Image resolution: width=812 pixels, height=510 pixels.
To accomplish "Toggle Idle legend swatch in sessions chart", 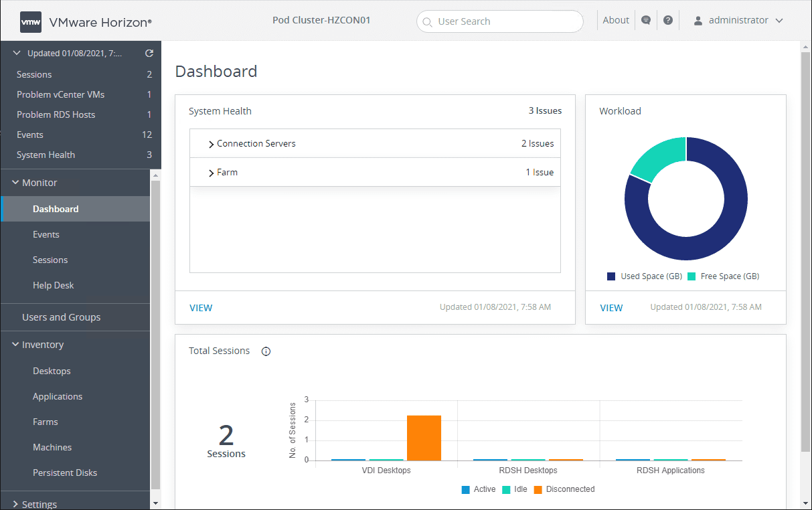I will (506, 489).
